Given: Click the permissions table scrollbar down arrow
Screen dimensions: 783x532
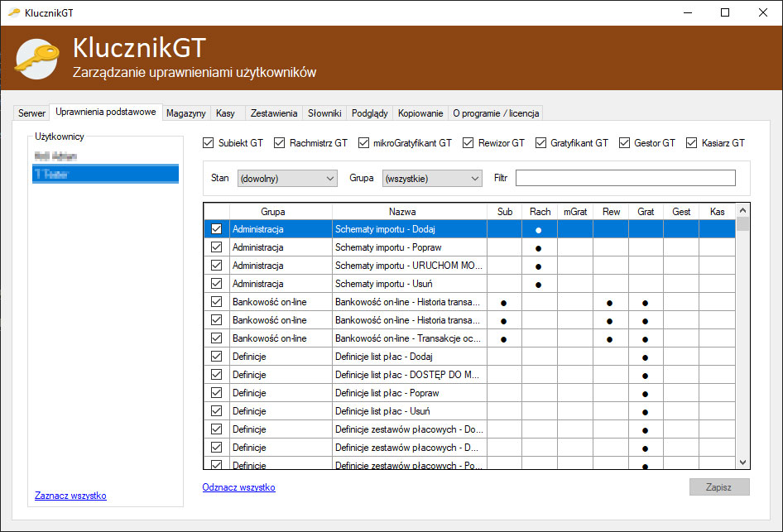Looking at the screenshot, I should click(x=742, y=463).
